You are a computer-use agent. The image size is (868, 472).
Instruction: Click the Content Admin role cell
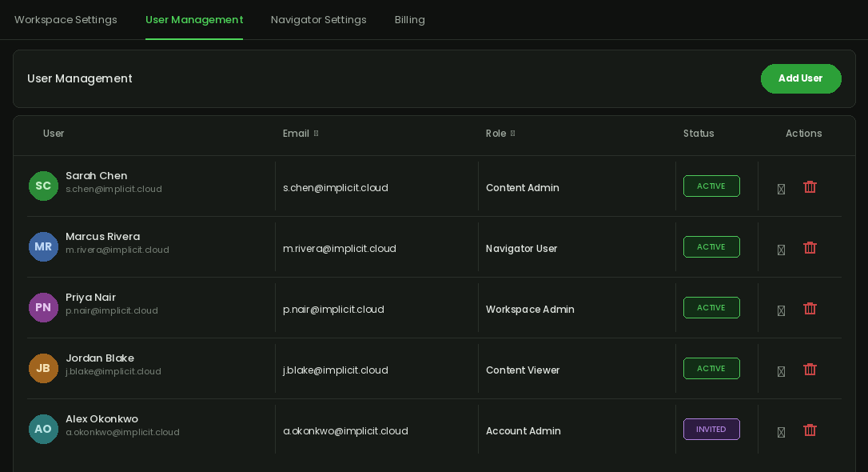pos(523,188)
